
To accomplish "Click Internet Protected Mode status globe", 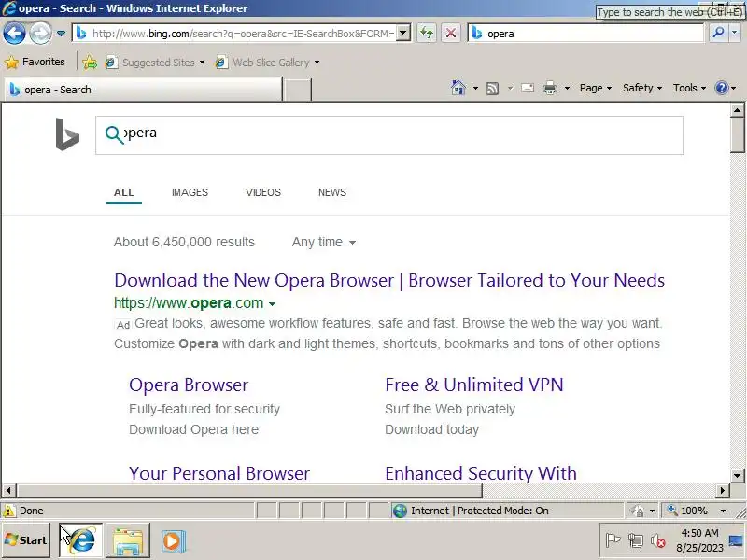I will coord(400,511).
